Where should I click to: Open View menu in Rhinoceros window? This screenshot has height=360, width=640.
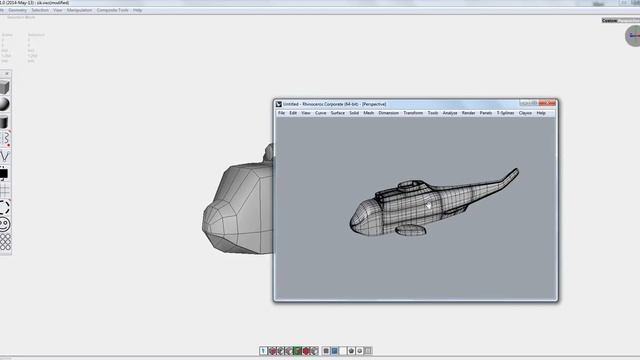click(306, 113)
